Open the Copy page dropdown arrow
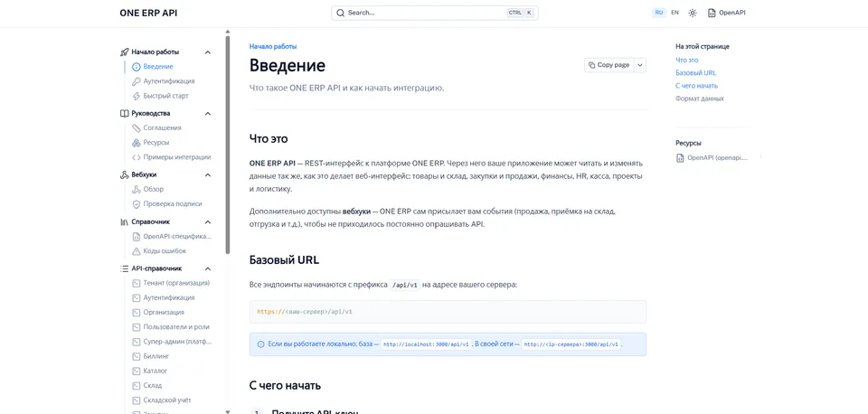Screen dimensions: 868x414 [x=640, y=65]
